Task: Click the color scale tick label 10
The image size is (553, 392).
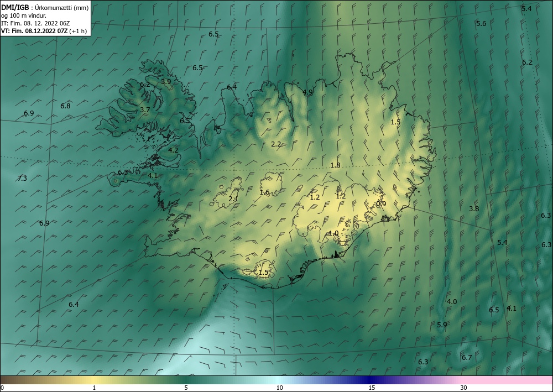Action: coord(280,388)
